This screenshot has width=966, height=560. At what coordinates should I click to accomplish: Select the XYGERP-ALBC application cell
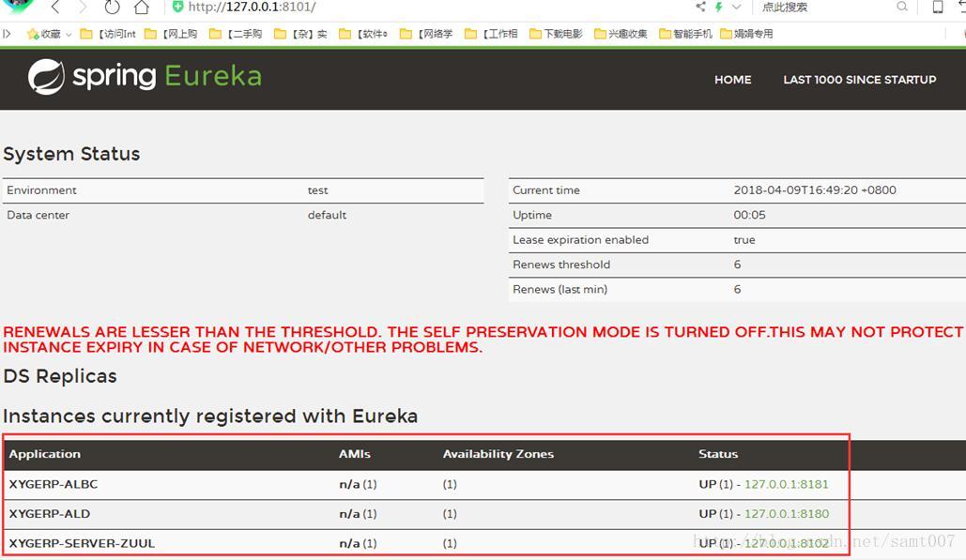click(x=54, y=484)
